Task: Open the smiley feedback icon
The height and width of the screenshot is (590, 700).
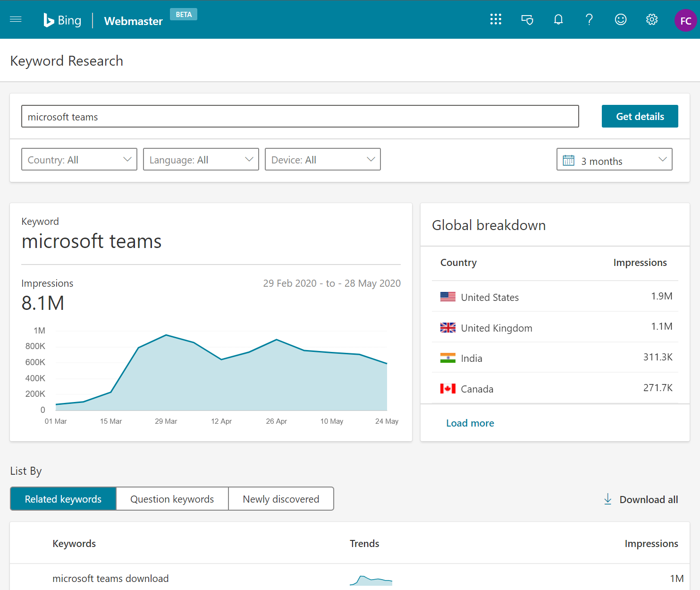Action: [x=620, y=19]
